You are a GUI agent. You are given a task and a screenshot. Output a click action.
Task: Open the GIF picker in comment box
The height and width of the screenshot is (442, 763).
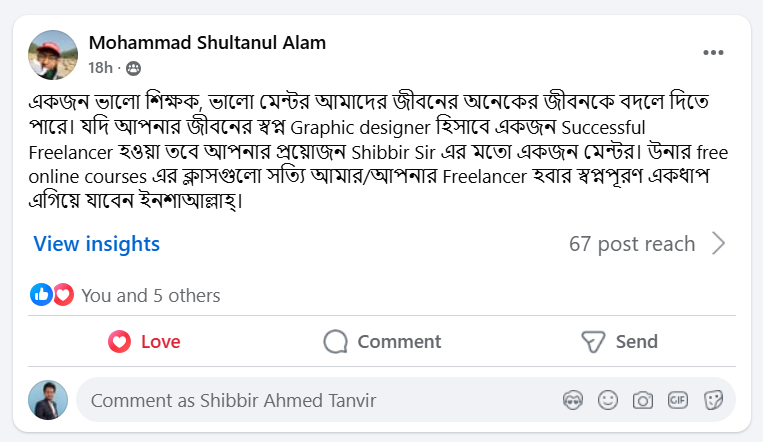coord(678,400)
